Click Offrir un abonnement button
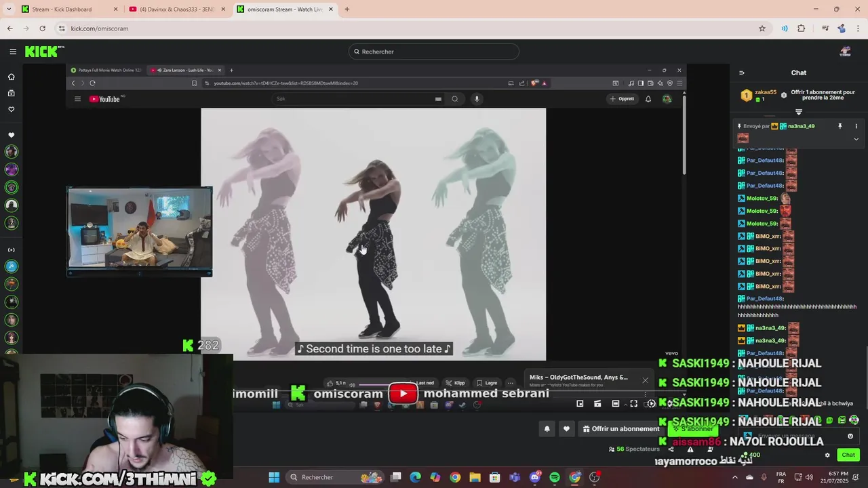 coord(620,429)
